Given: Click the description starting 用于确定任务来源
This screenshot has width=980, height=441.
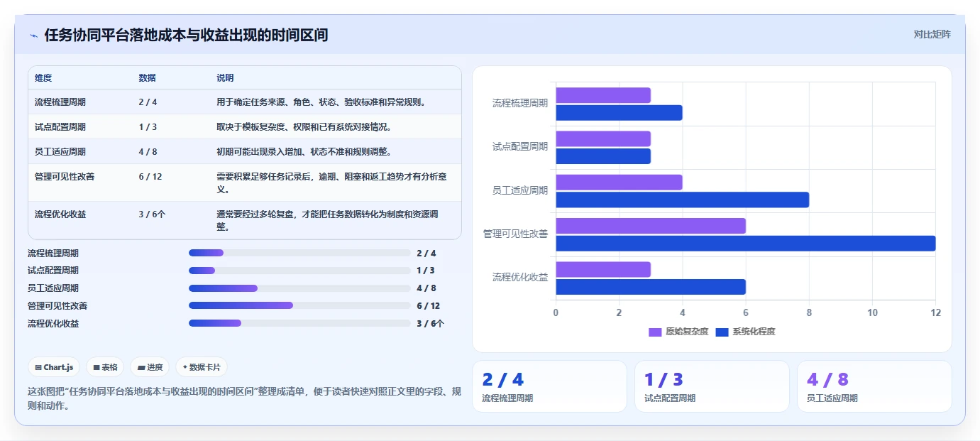Looking at the screenshot, I should pyautogui.click(x=321, y=102).
